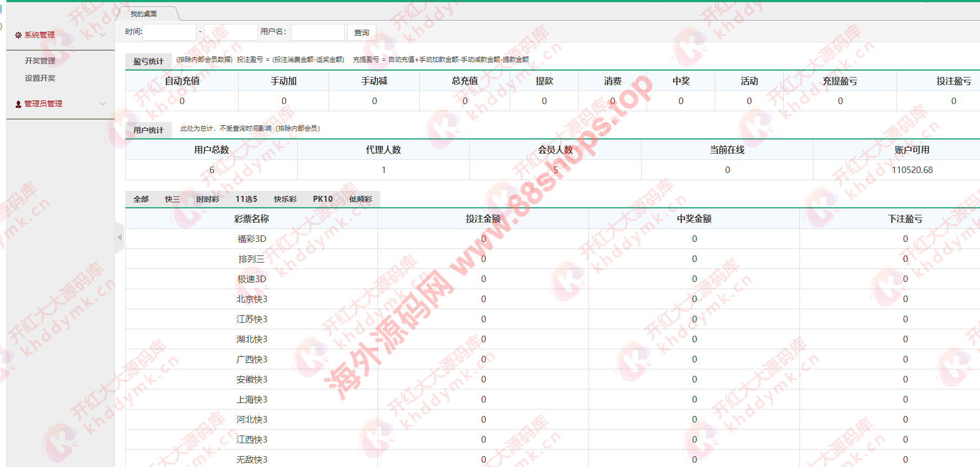
Task: Open 开奖管理 in the sidebar
Action: pyautogui.click(x=40, y=61)
